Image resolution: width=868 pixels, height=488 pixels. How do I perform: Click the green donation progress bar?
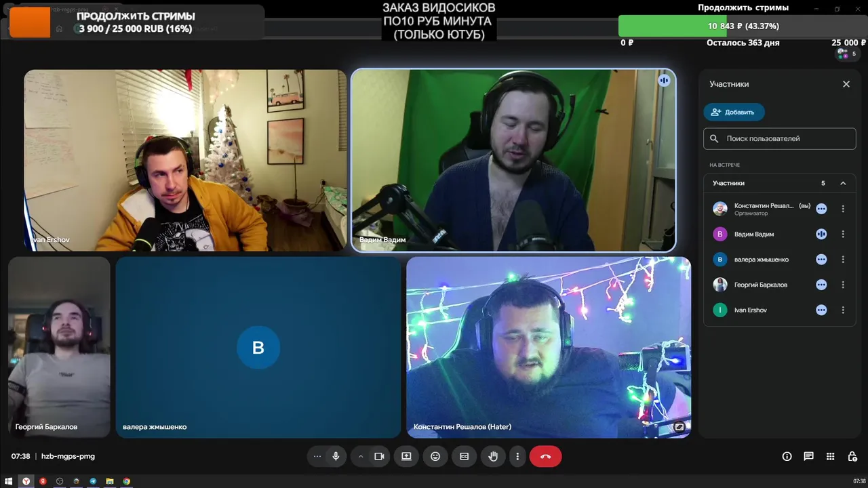[743, 26]
